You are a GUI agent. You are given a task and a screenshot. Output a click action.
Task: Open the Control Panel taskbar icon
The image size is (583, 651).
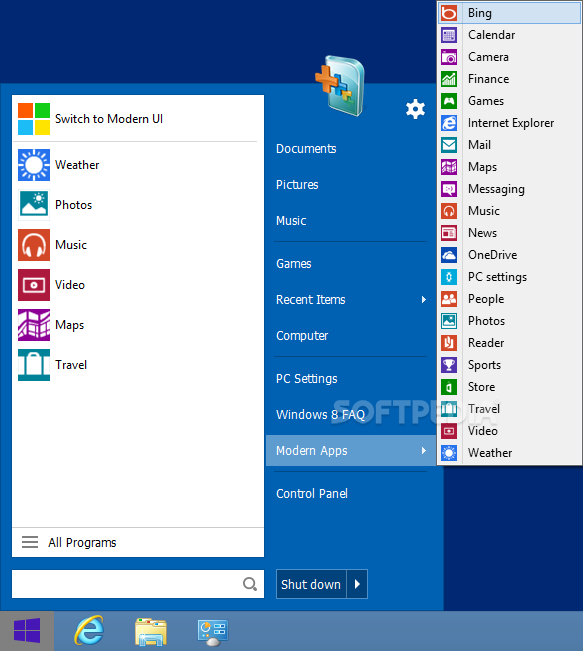point(213,633)
